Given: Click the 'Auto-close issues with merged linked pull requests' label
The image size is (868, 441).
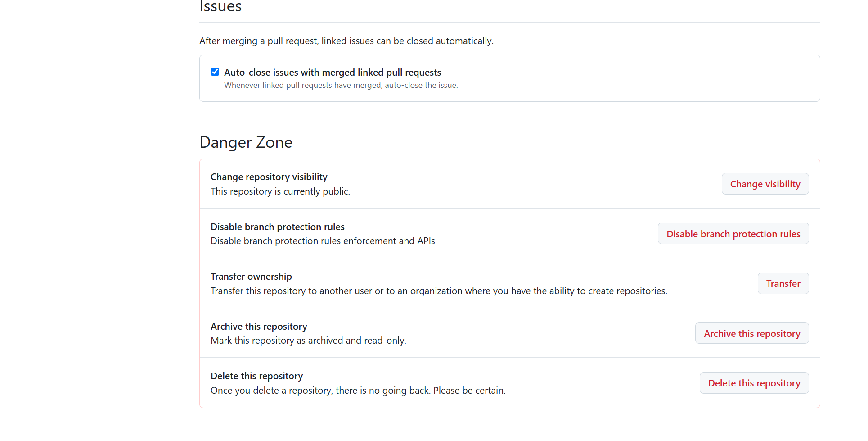Looking at the screenshot, I should click(x=333, y=73).
